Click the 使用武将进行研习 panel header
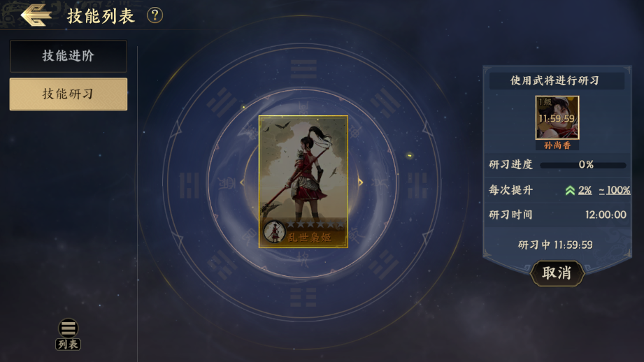 click(555, 80)
